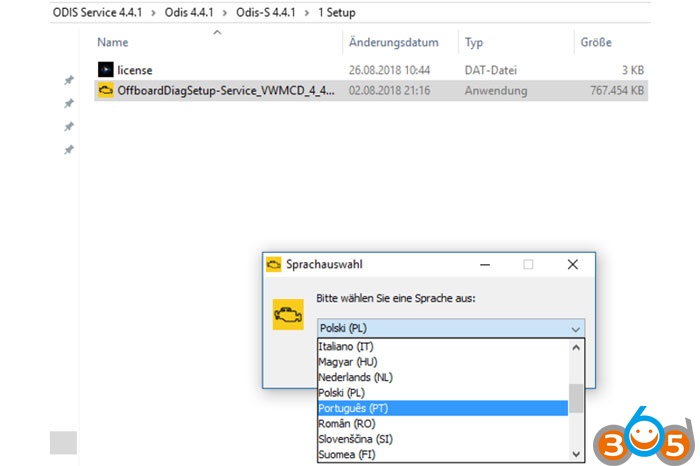This screenshot has height=466, width=700.
Task: Click the Sprachauswahl title bar icon
Action: tap(274, 265)
